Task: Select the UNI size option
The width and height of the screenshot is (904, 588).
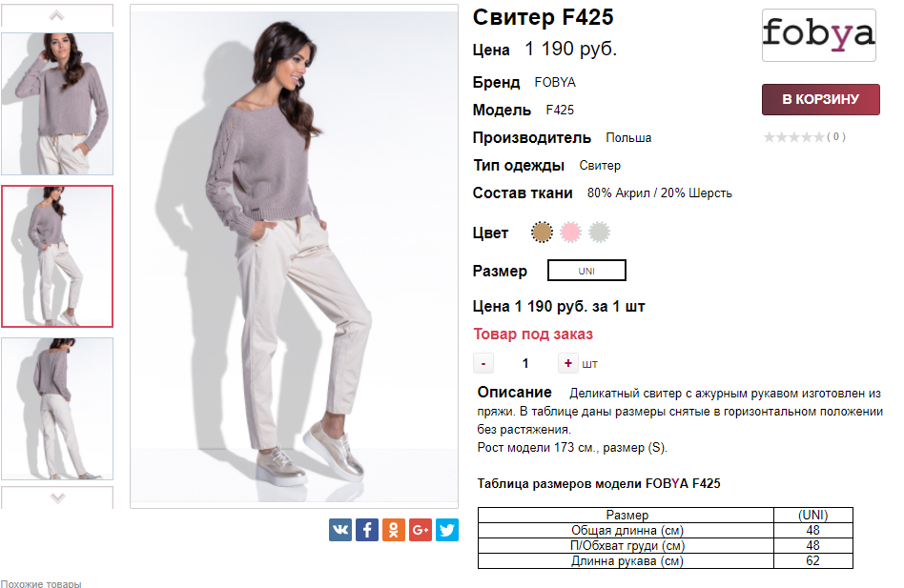Action: coord(586,271)
